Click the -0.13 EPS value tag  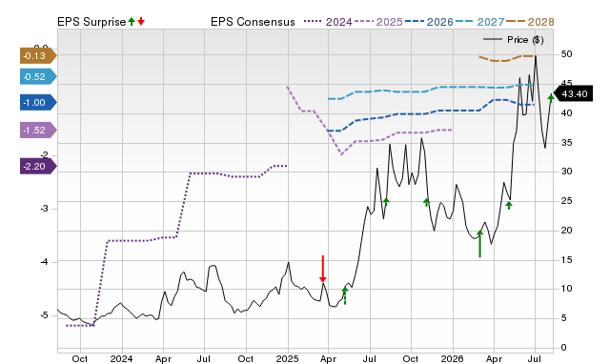[38, 56]
